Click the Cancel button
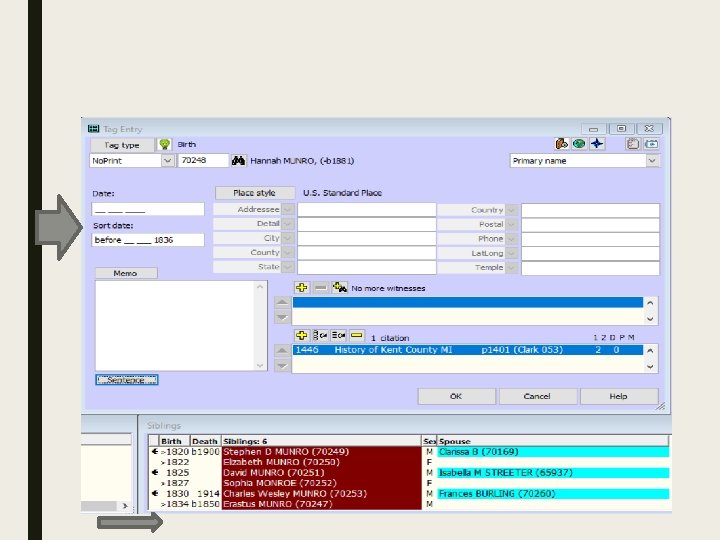 click(x=537, y=396)
